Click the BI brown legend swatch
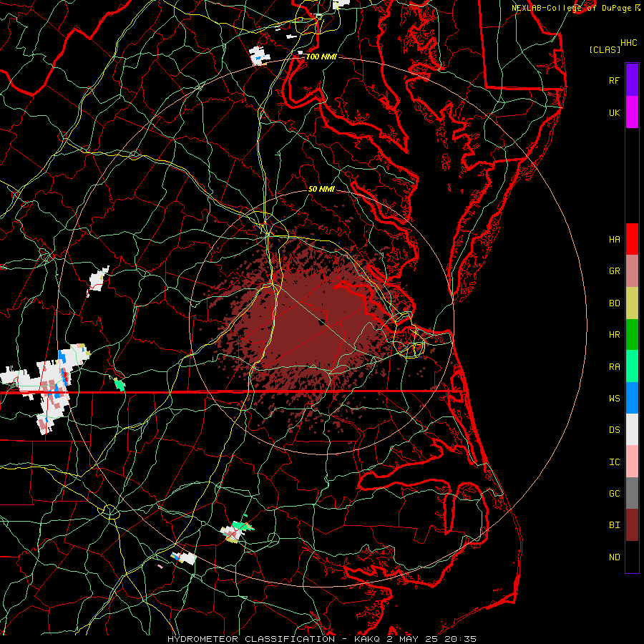The image size is (644, 644). 632,525
